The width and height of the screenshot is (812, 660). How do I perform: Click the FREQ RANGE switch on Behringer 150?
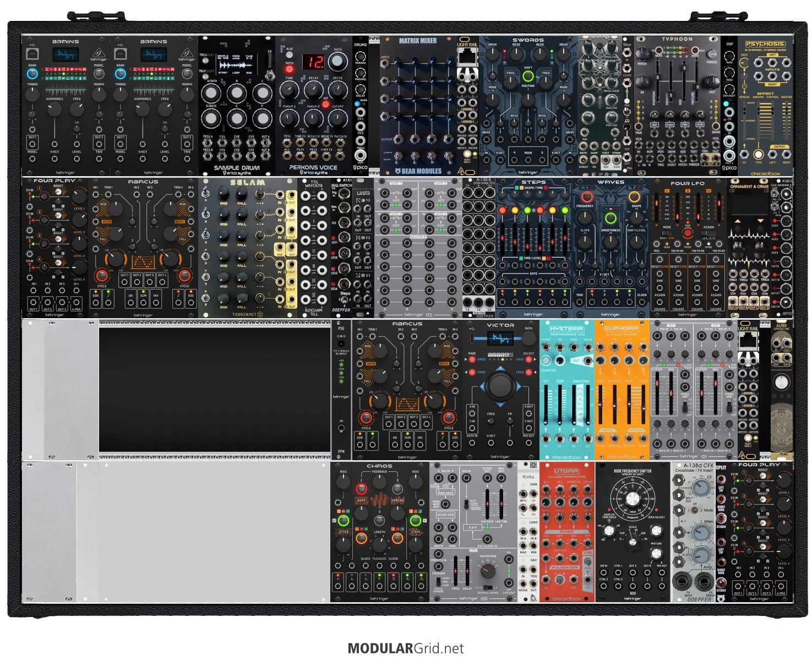pyautogui.click(x=439, y=581)
